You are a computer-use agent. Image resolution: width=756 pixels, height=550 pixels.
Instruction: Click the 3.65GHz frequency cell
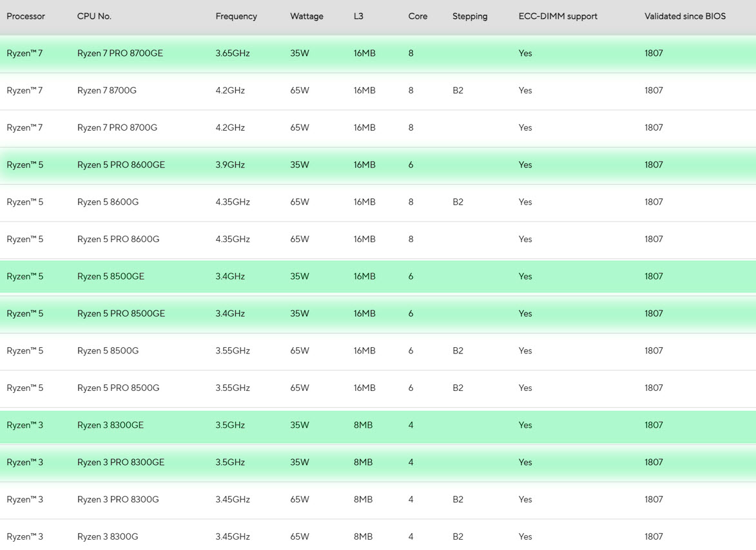(231, 53)
